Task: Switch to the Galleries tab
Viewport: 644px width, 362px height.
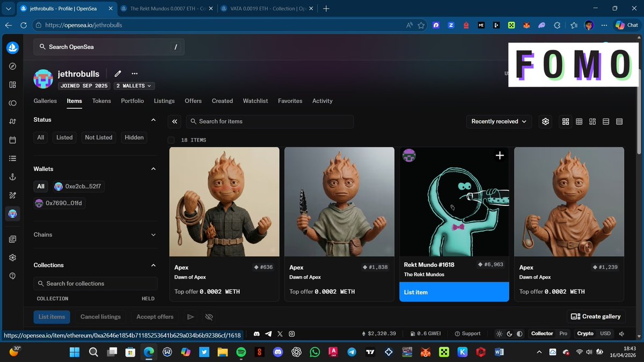Action: pos(45,101)
